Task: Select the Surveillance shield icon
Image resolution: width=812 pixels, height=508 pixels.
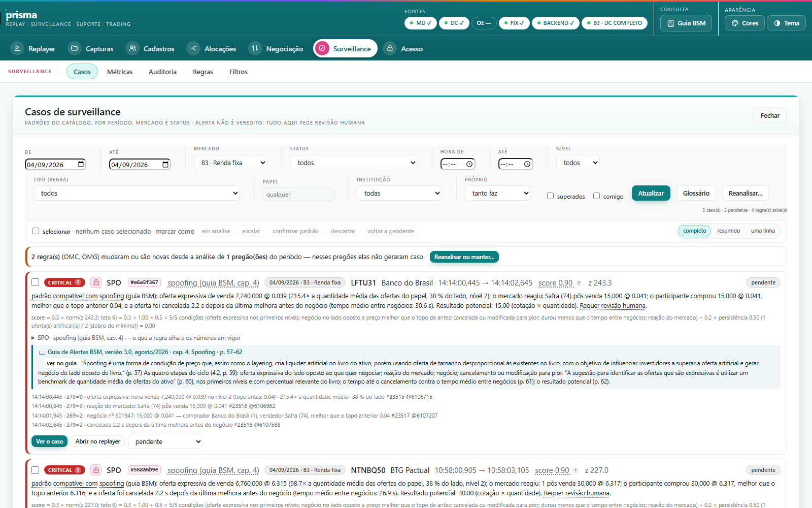Action: (x=322, y=48)
